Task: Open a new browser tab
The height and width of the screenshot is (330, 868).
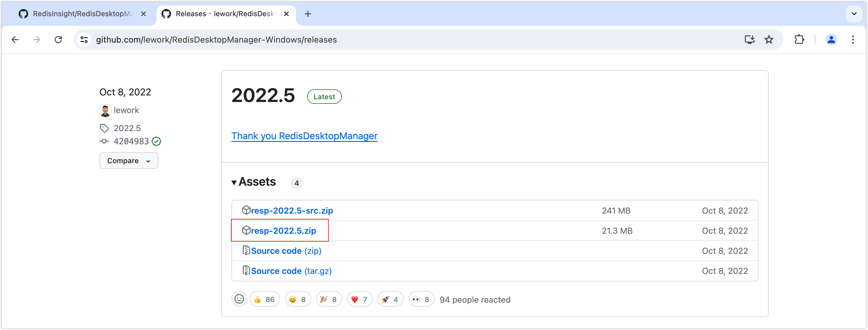Action: tap(308, 14)
